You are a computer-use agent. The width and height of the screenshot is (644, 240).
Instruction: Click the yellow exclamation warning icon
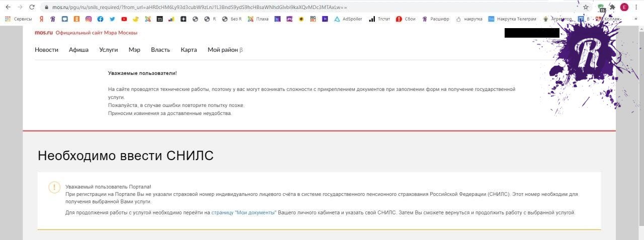54,187
